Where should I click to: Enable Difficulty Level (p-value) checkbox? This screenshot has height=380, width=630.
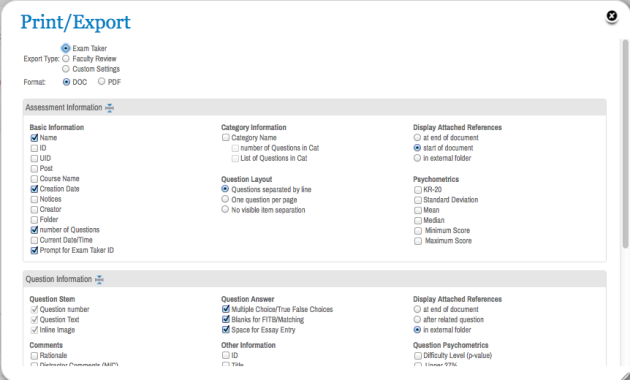[418, 355]
